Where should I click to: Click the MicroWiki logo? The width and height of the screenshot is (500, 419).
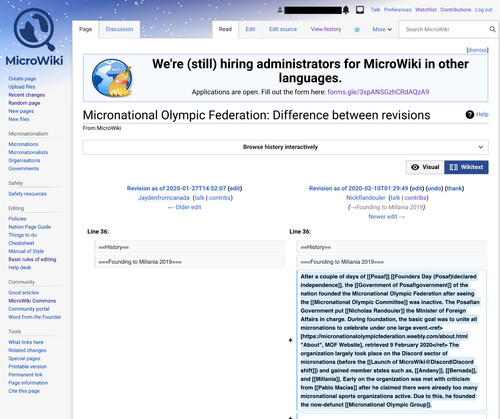pos(34,36)
